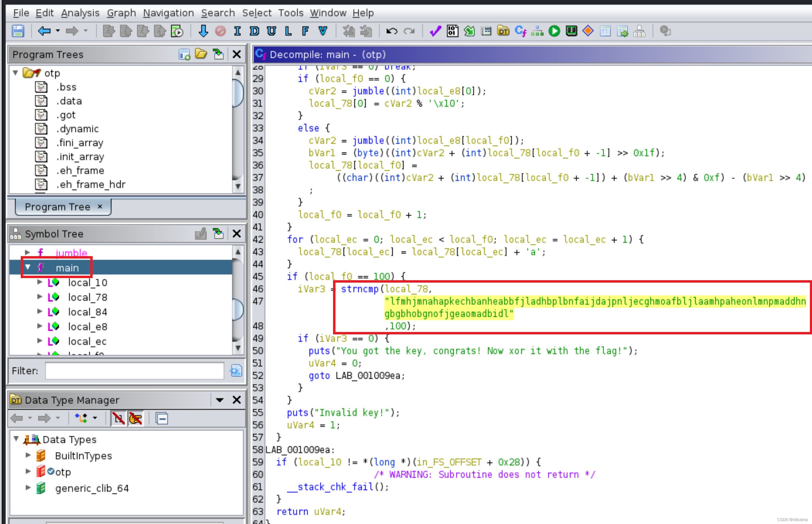This screenshot has width=812, height=524.
Task: Select the .data section in Program Trees
Action: click(x=69, y=101)
